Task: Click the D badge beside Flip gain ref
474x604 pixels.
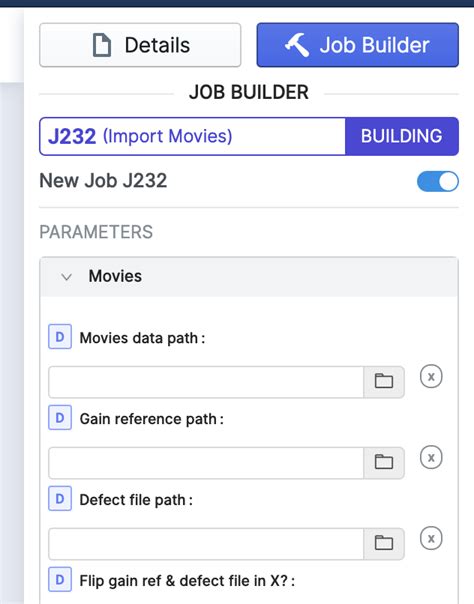Action: pyautogui.click(x=60, y=579)
